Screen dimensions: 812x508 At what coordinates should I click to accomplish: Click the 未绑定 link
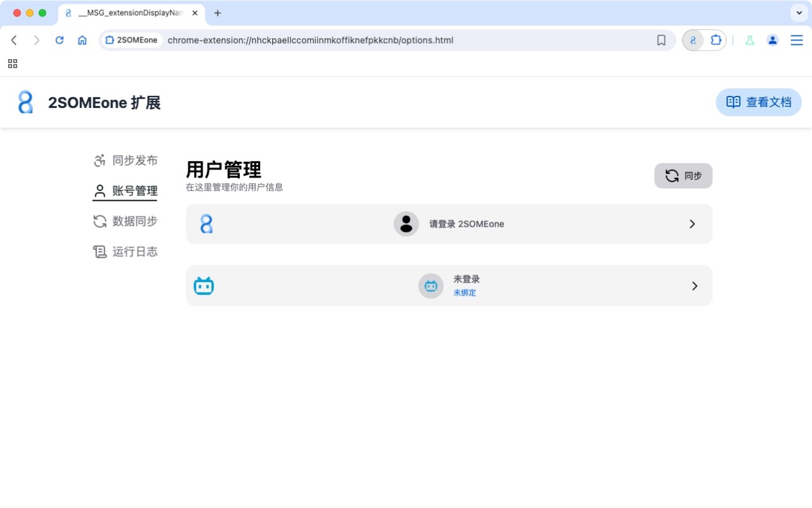pos(464,293)
